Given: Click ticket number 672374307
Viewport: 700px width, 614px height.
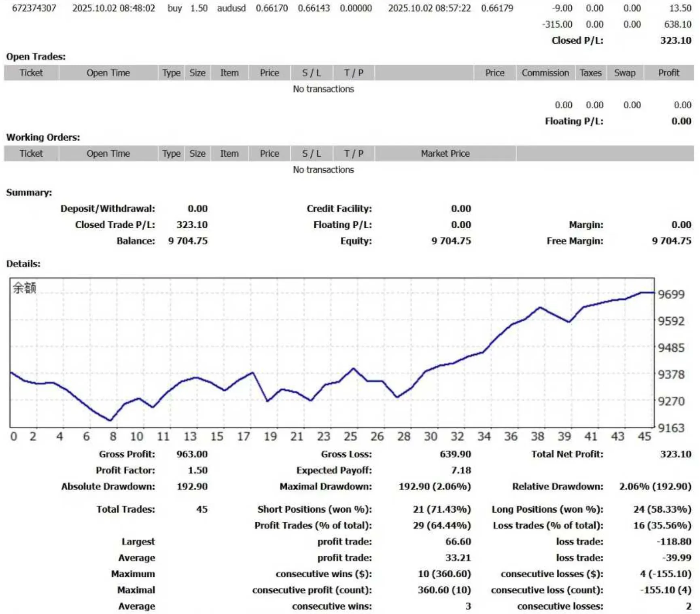Looking at the screenshot, I should [35, 8].
